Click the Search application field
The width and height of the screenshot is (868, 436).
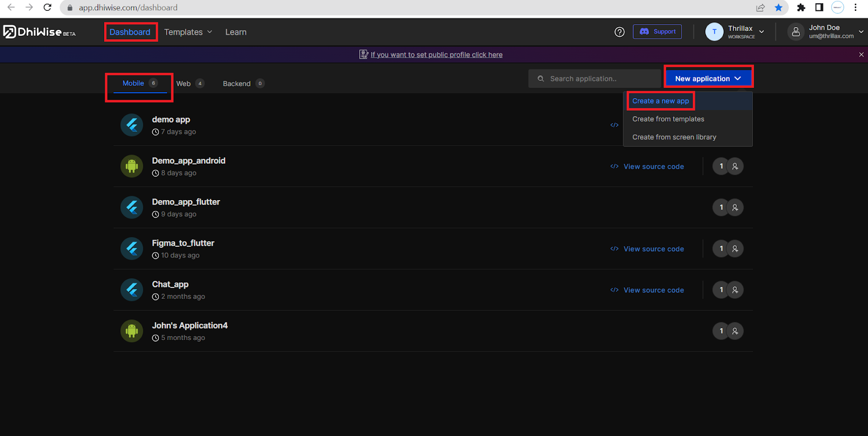click(594, 79)
